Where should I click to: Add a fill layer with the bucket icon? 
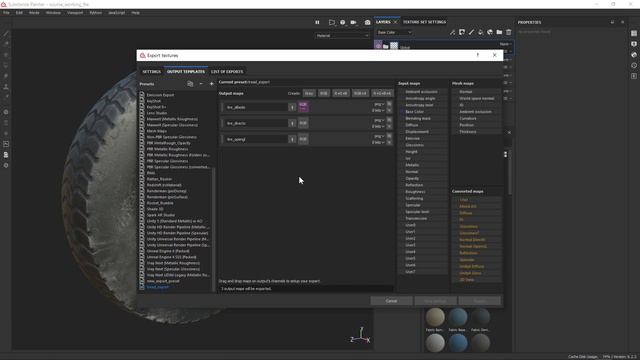480,32
